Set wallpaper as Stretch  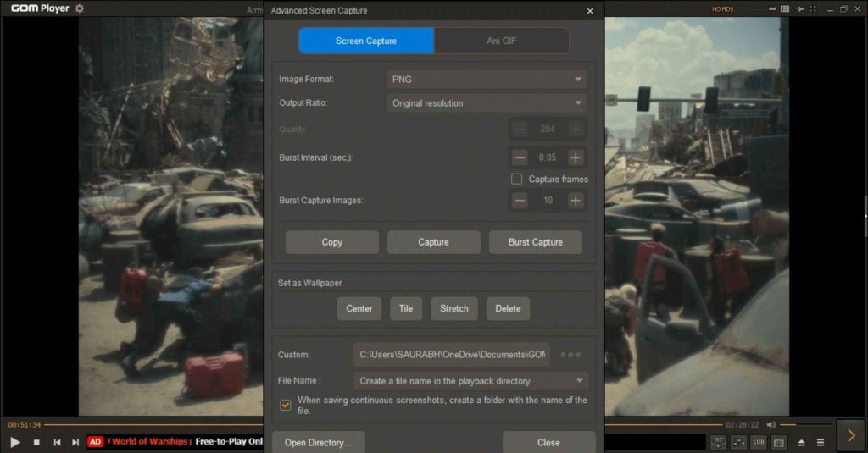[454, 309]
